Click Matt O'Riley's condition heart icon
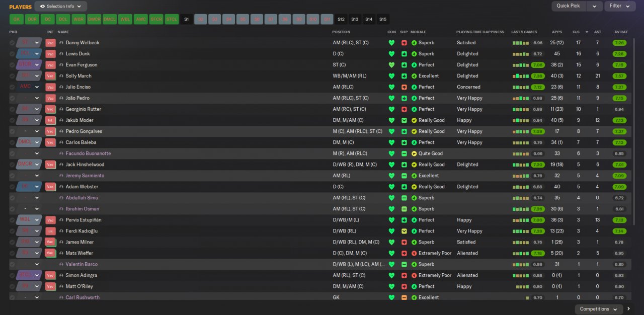 click(x=391, y=286)
